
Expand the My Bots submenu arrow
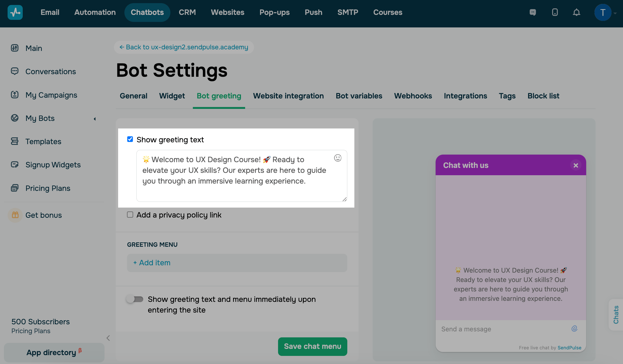(x=95, y=119)
